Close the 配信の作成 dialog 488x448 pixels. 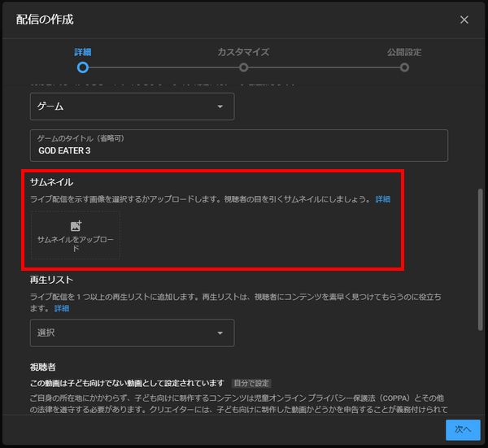coord(464,20)
